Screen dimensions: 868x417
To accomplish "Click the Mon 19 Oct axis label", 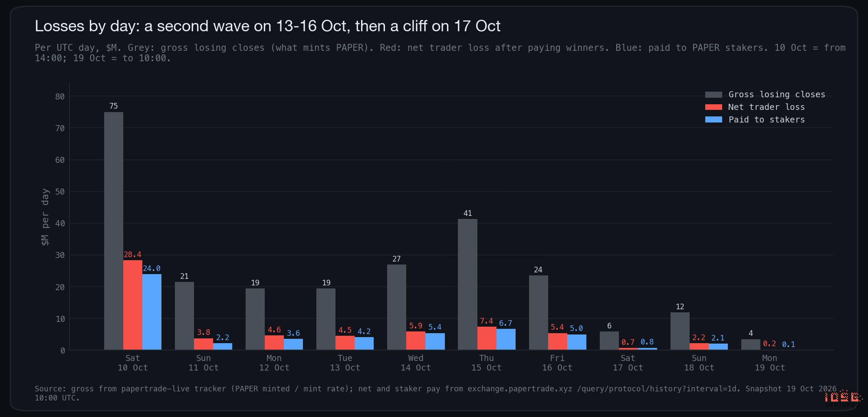I will coord(769,363).
